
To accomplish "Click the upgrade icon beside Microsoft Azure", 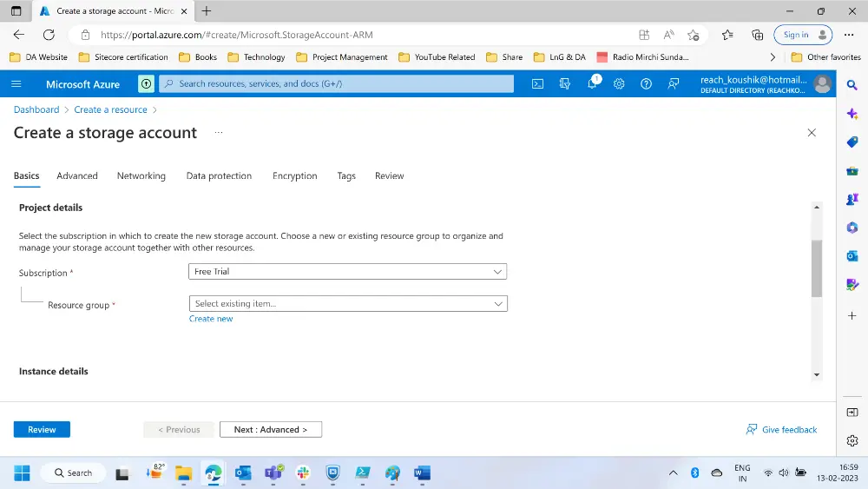I will (x=146, y=84).
